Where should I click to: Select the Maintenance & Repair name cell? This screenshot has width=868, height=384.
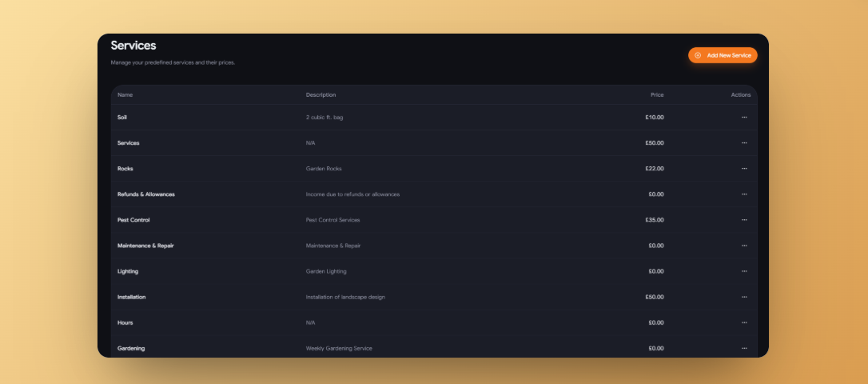pyautogui.click(x=145, y=246)
